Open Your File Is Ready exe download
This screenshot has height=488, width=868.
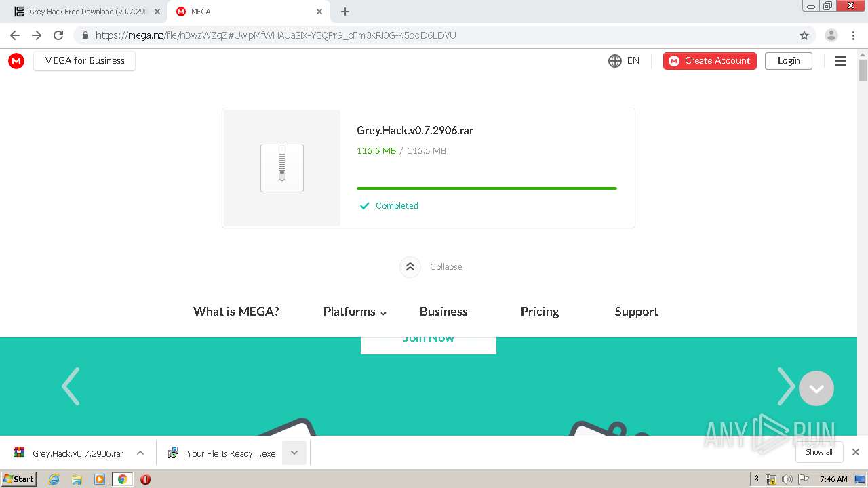[222, 453]
